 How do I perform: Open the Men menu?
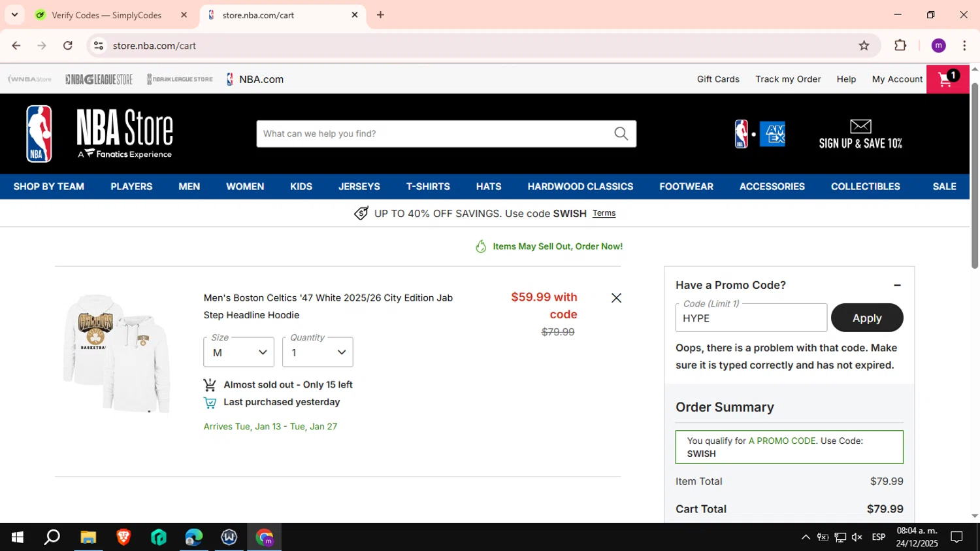189,187
